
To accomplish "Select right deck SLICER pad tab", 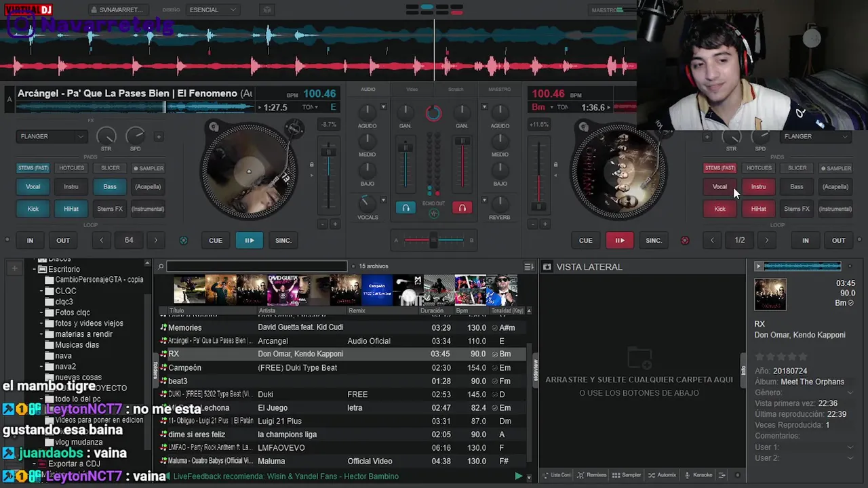I will click(x=797, y=168).
